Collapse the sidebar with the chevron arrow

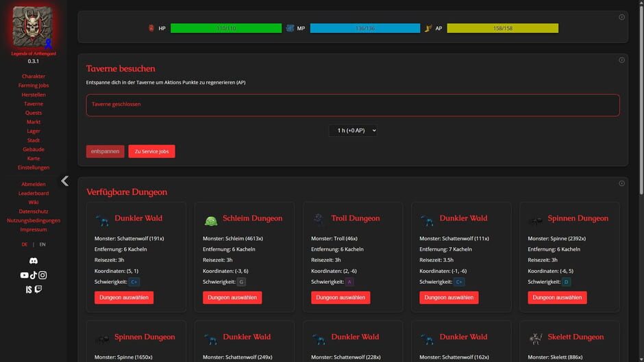[65, 181]
